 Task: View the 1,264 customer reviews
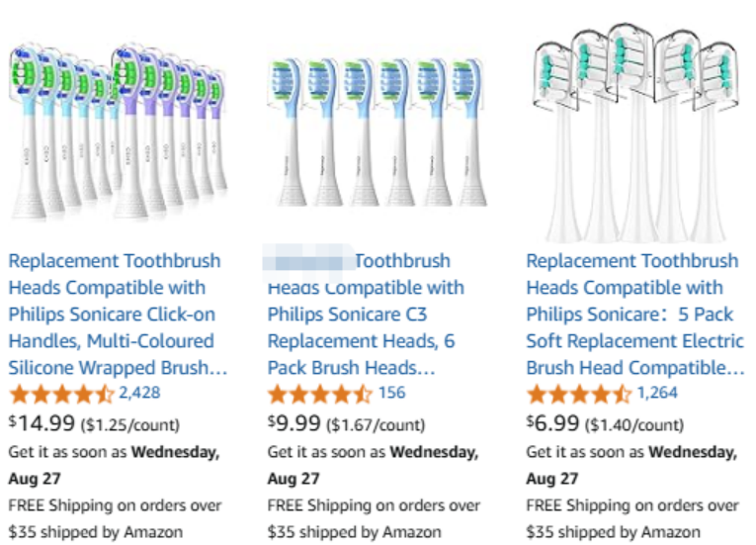[656, 393]
